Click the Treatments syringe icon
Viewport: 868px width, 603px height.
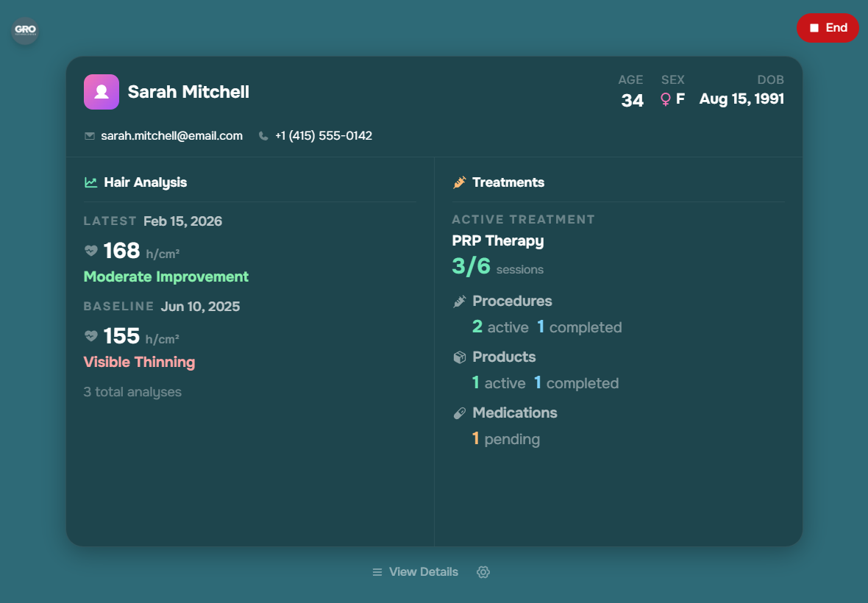coord(460,182)
